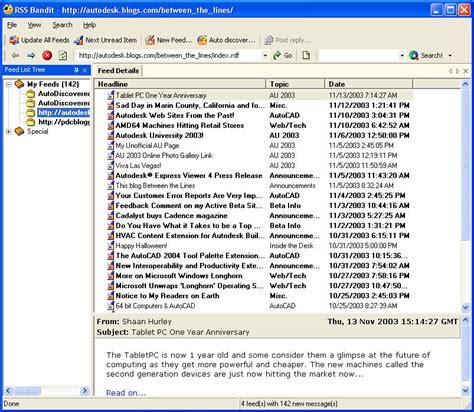This screenshot has height=412, width=474.
Task: Open the Search! button dropdown arrow
Action: pyautogui.click(x=450, y=55)
